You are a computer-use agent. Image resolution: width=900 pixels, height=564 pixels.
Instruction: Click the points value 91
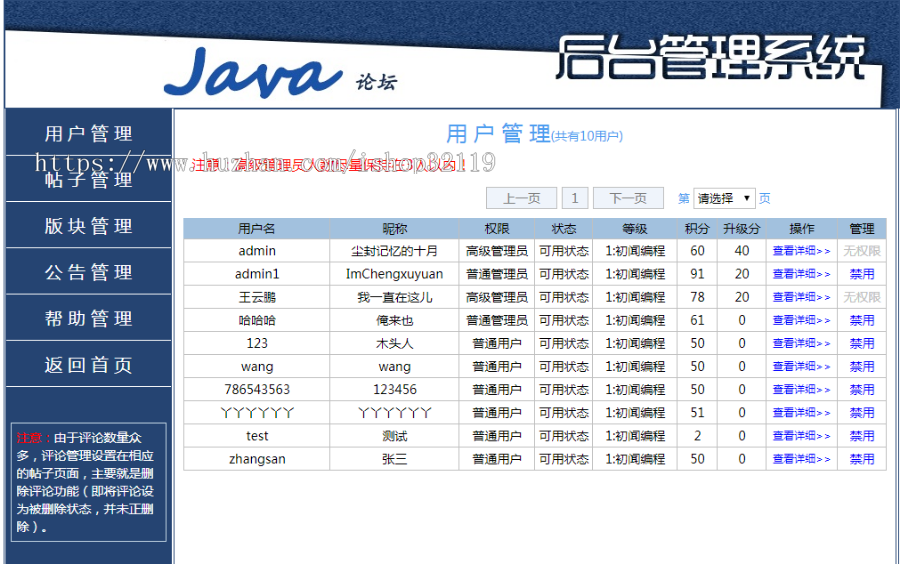point(697,274)
